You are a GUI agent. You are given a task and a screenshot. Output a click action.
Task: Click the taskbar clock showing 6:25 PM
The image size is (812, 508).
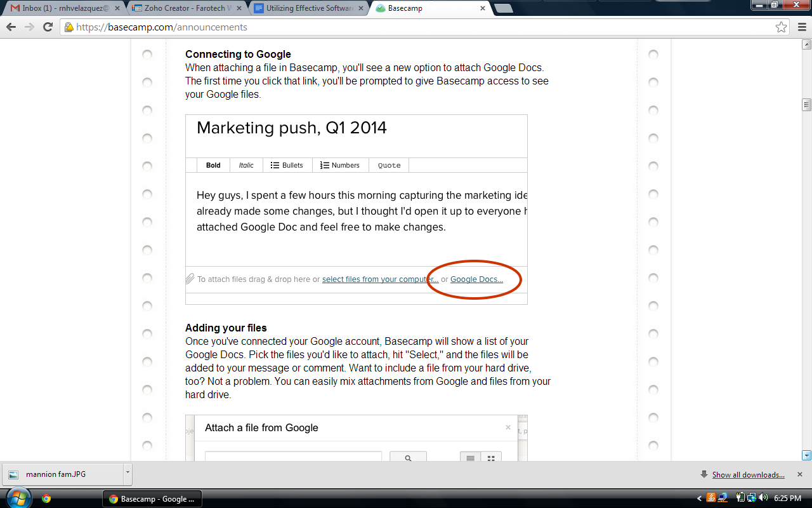pos(787,498)
